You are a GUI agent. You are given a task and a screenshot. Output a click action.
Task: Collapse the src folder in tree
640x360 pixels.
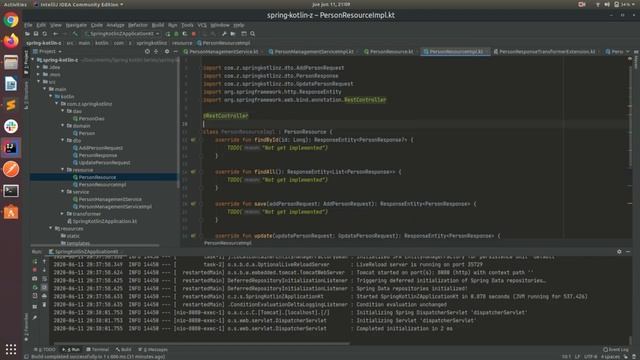coord(39,82)
